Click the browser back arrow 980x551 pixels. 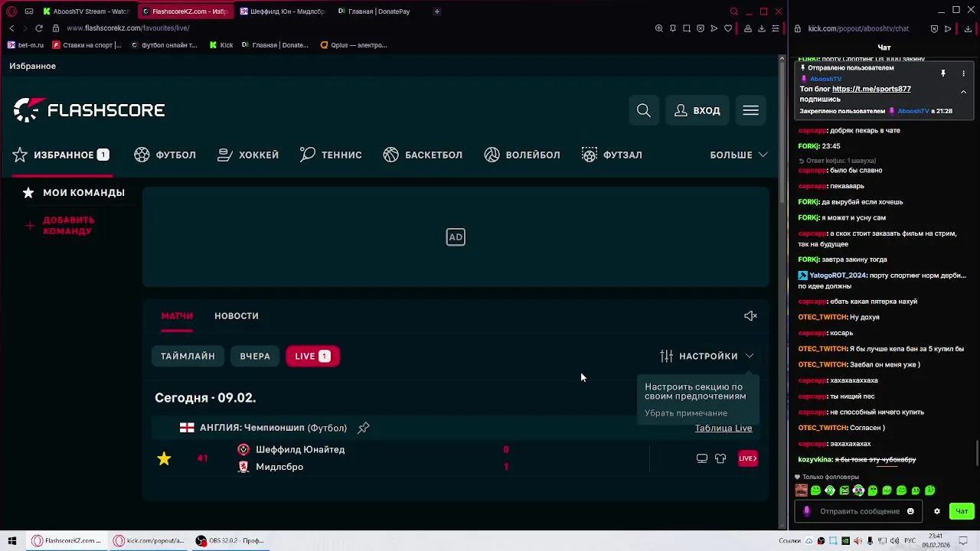pos(11,28)
